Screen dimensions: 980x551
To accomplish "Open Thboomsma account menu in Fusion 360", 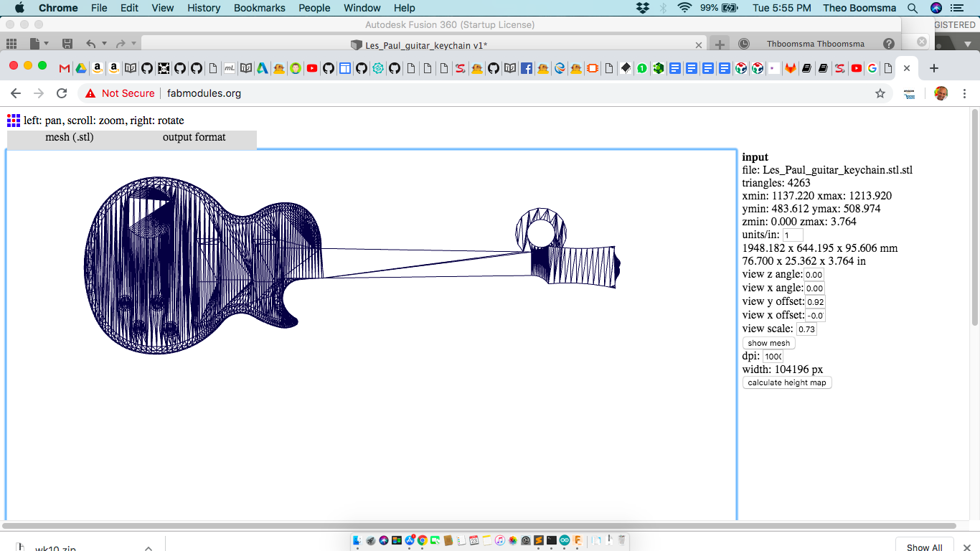I will (x=816, y=44).
